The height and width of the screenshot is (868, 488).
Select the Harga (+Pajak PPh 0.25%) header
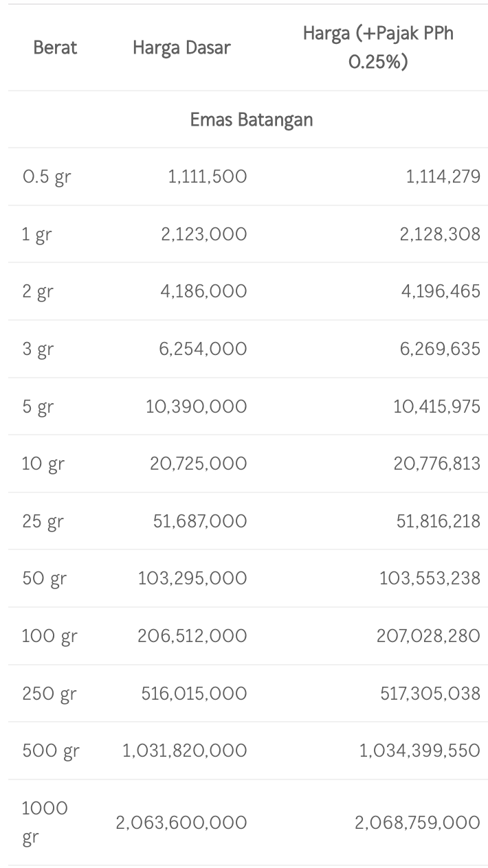[x=378, y=47]
